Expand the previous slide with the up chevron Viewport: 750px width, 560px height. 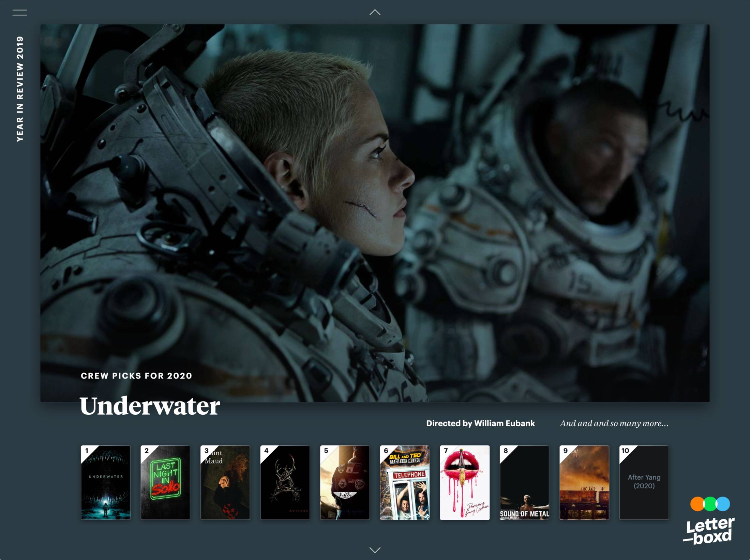tap(375, 12)
